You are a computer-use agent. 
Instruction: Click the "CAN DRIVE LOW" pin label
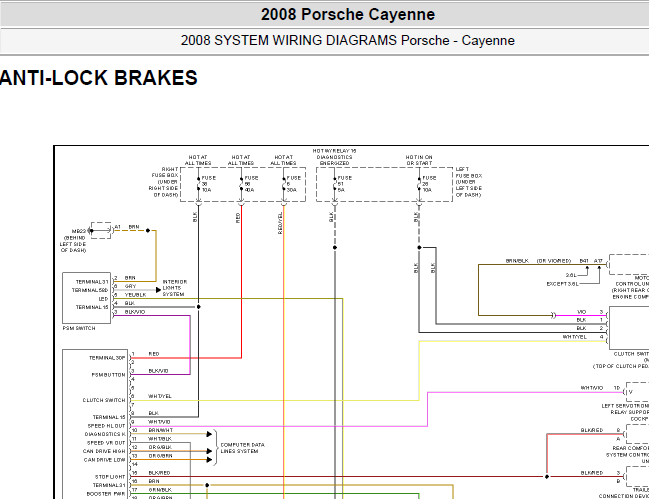coord(105,460)
